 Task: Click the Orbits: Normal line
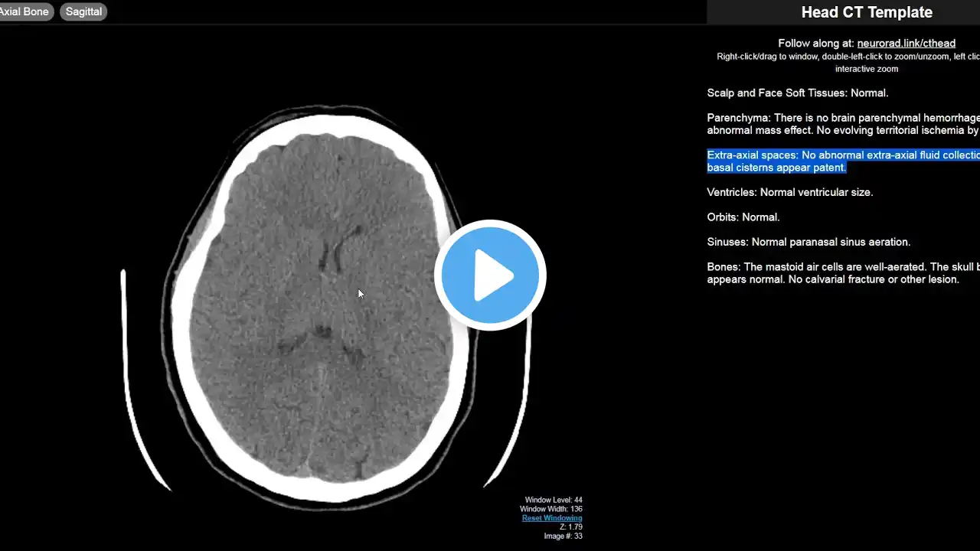pyautogui.click(x=743, y=217)
